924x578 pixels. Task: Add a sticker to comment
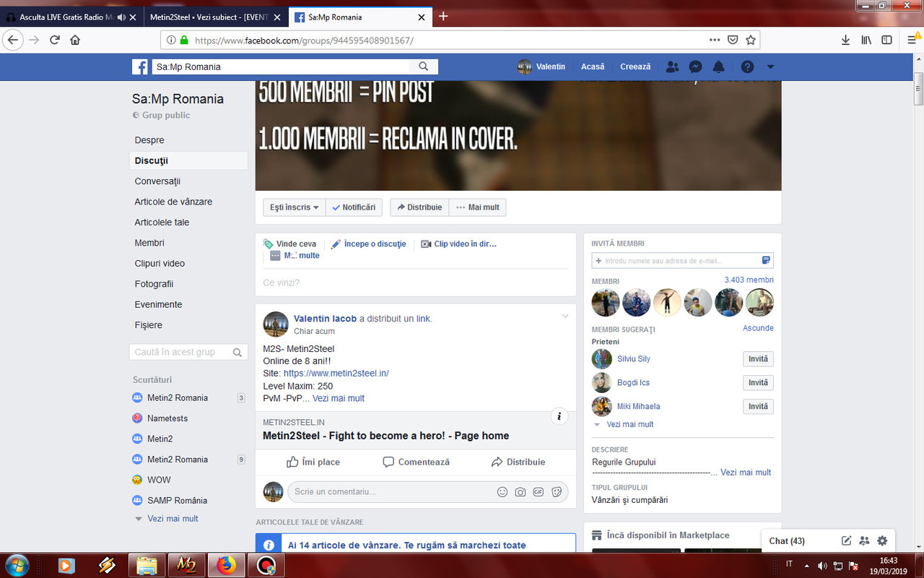pyautogui.click(x=557, y=492)
